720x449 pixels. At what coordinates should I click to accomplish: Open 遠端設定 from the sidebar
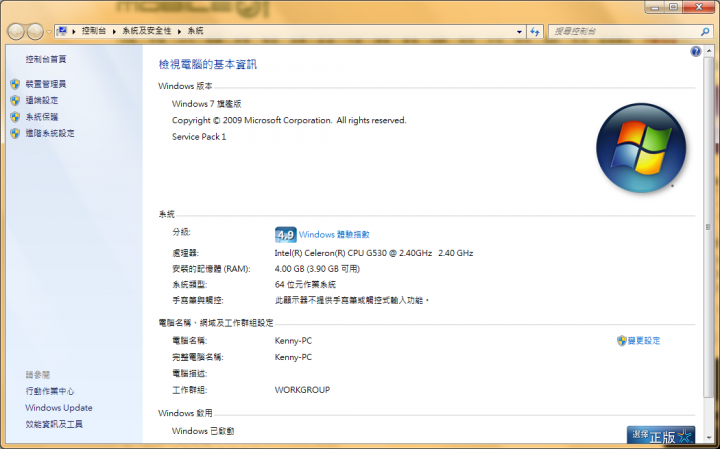[42, 101]
